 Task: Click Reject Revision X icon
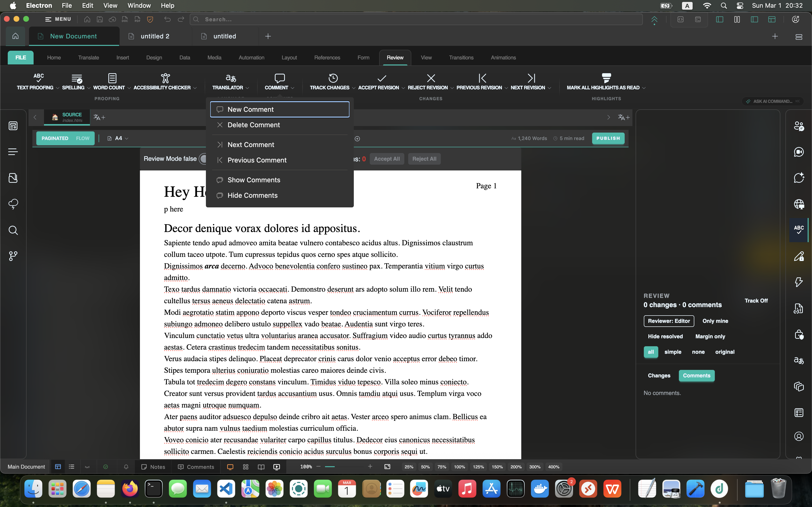click(431, 78)
